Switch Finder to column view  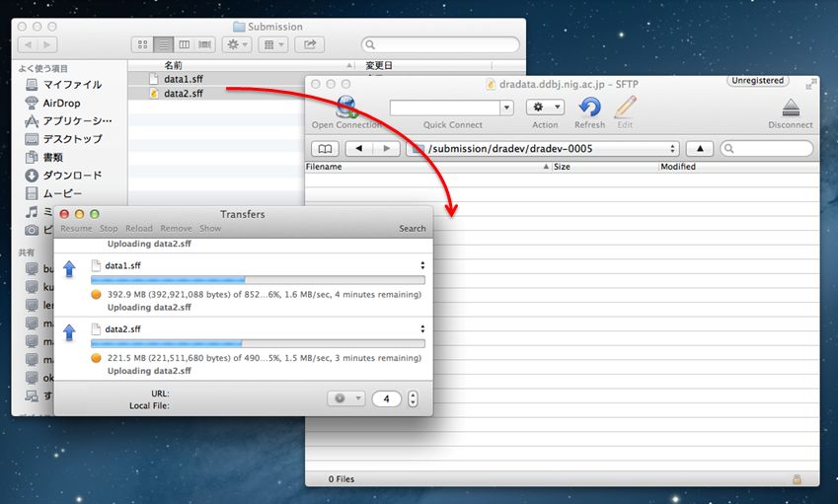click(184, 44)
